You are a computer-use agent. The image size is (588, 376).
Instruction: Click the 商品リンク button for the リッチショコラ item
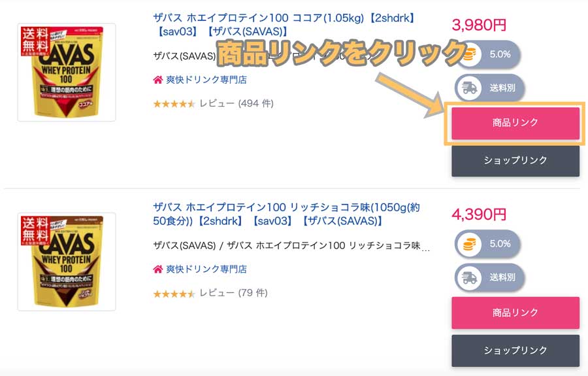515,313
